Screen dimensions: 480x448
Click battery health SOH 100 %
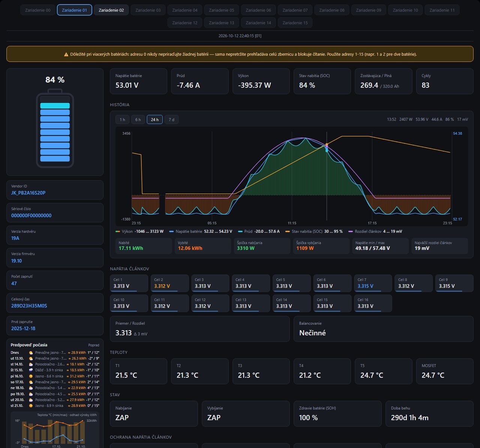click(x=308, y=418)
